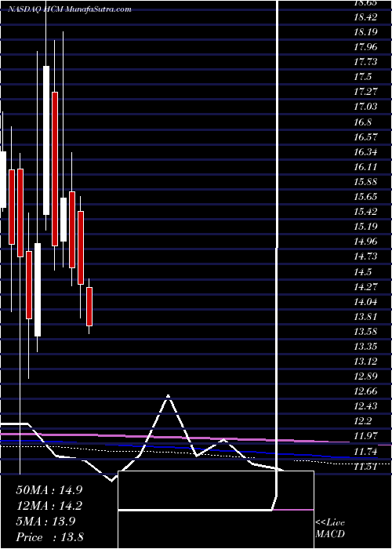
Task: Click the 15.42 price axis label
Action: pyautogui.click(x=365, y=212)
